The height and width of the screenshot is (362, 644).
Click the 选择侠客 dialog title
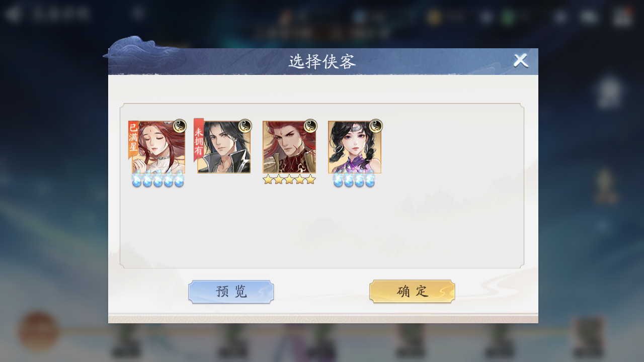[x=322, y=62]
